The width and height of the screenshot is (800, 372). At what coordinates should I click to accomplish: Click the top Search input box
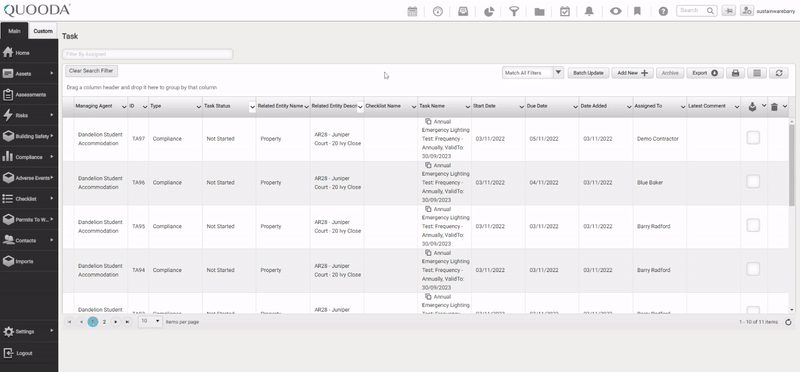[x=696, y=11]
